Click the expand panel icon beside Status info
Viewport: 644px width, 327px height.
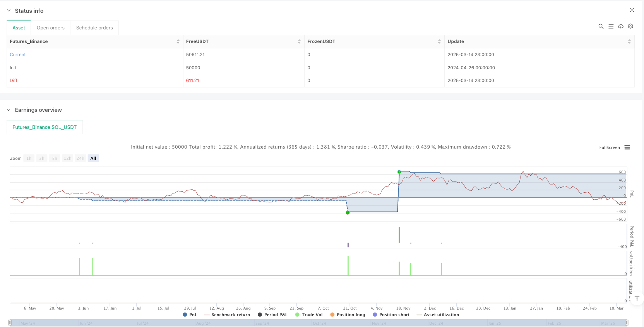[x=632, y=10]
